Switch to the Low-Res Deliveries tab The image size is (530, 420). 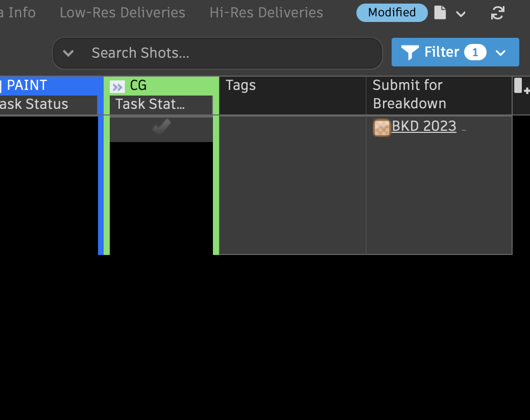pos(122,13)
